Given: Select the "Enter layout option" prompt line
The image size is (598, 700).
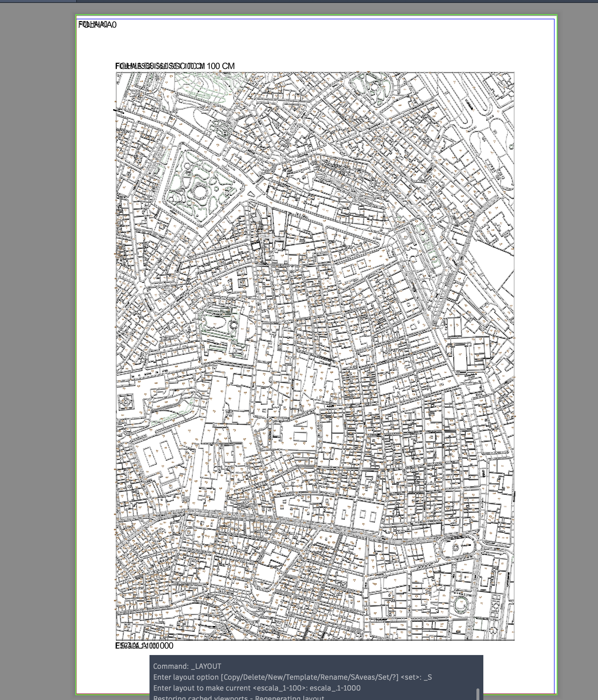Looking at the screenshot, I should 292,677.
